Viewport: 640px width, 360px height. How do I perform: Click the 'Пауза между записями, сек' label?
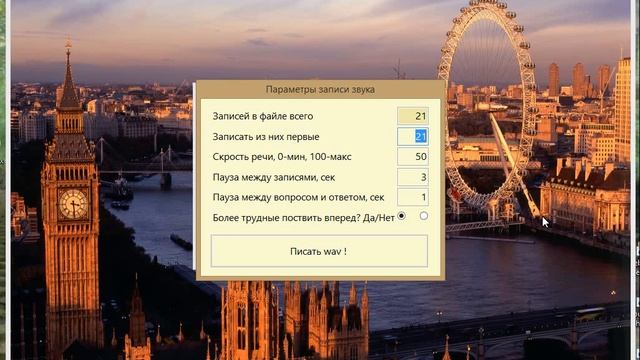pyautogui.click(x=273, y=178)
